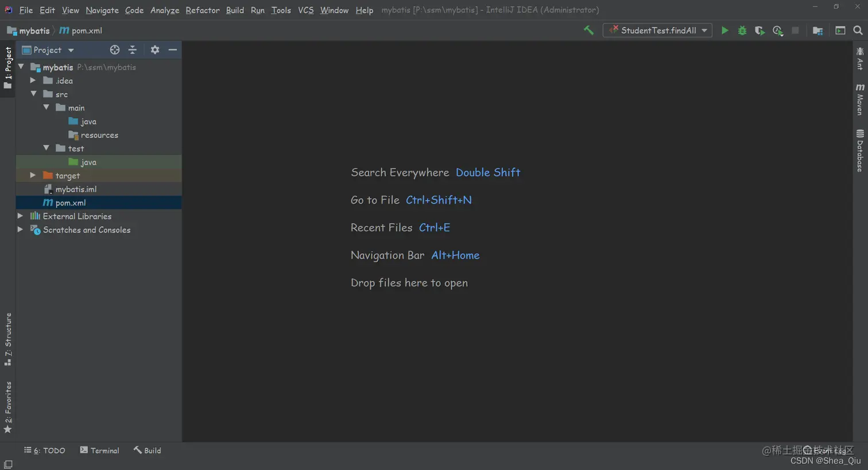The width and height of the screenshot is (868, 470).
Task: Open the 7: Structure sidebar tab
Action: (8, 339)
